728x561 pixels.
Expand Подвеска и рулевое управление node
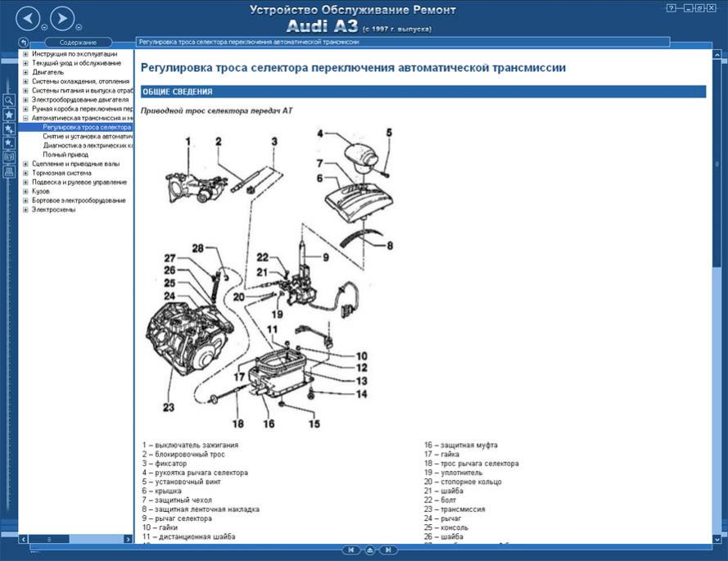point(25,183)
